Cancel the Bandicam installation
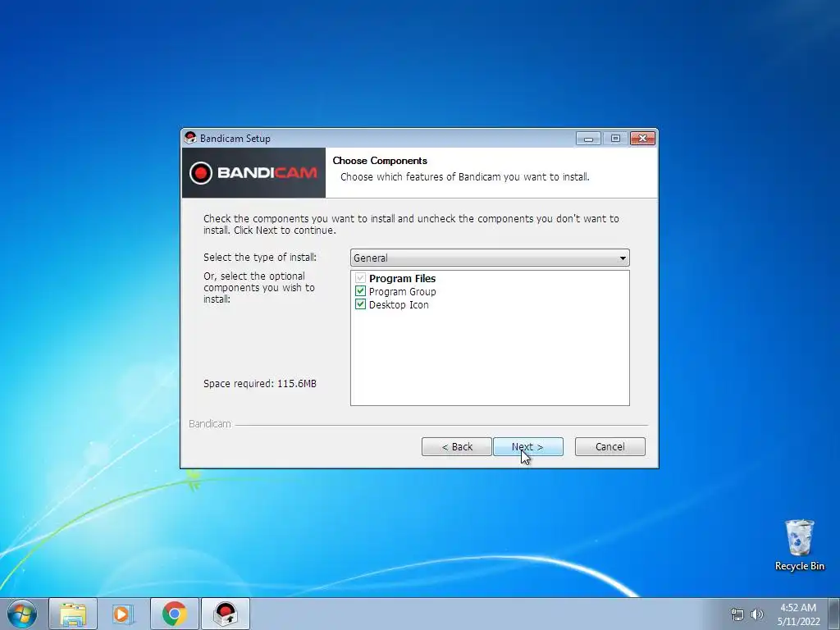Screen dimensions: 840x630 coord(609,447)
